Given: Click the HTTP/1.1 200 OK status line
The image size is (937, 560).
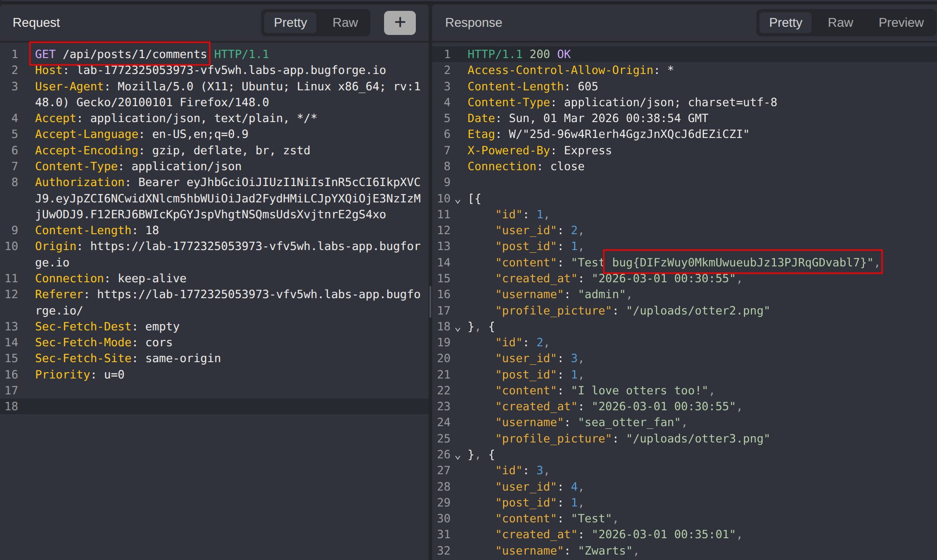Looking at the screenshot, I should [x=519, y=54].
